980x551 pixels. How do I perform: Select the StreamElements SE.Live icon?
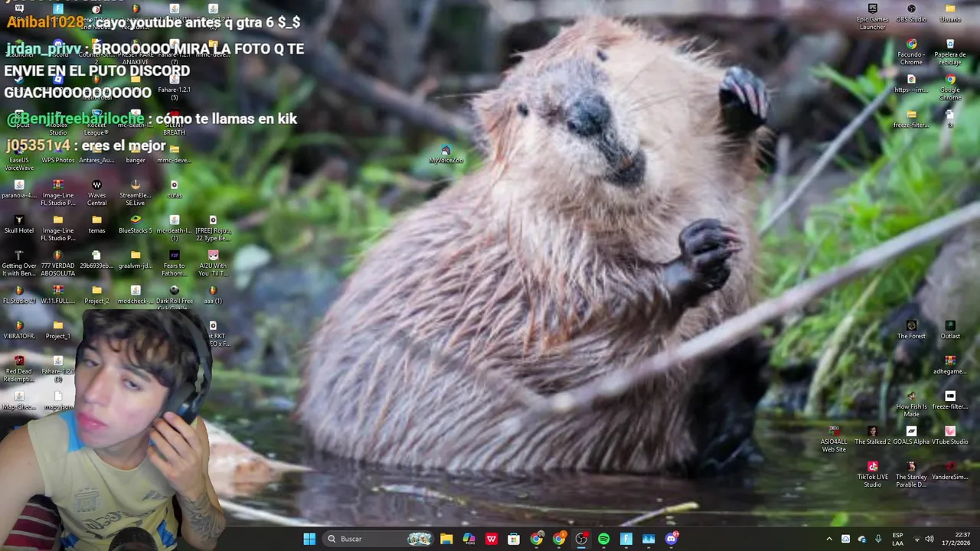(136, 191)
